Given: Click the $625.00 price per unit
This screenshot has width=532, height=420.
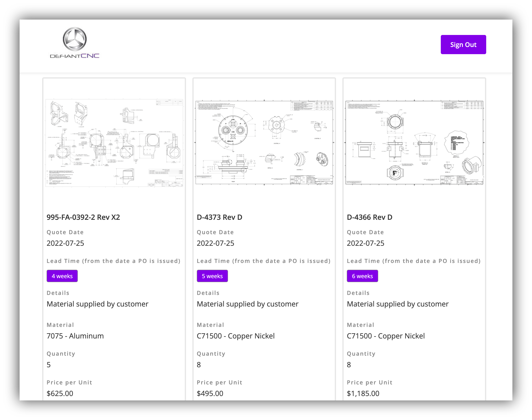Looking at the screenshot, I should [60, 393].
